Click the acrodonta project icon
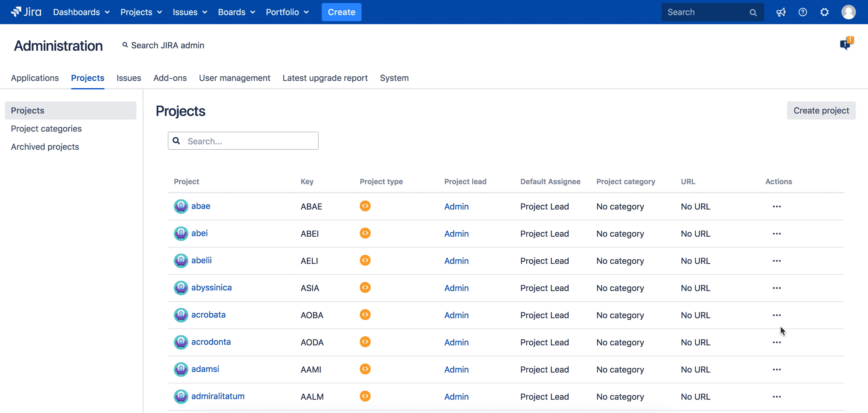The height and width of the screenshot is (413, 868). pos(180,341)
